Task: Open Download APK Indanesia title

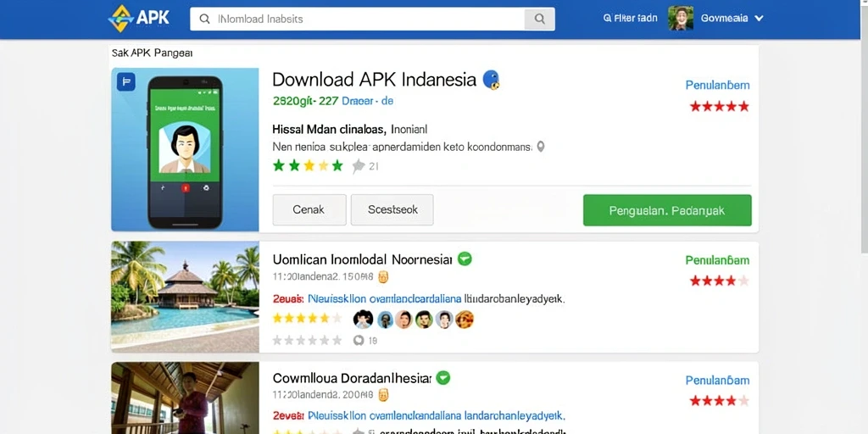Action: pyautogui.click(x=374, y=79)
